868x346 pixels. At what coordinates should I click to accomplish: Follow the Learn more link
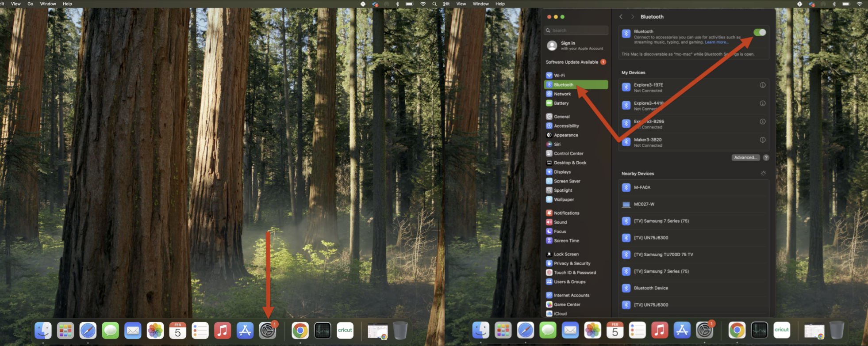pyautogui.click(x=716, y=42)
